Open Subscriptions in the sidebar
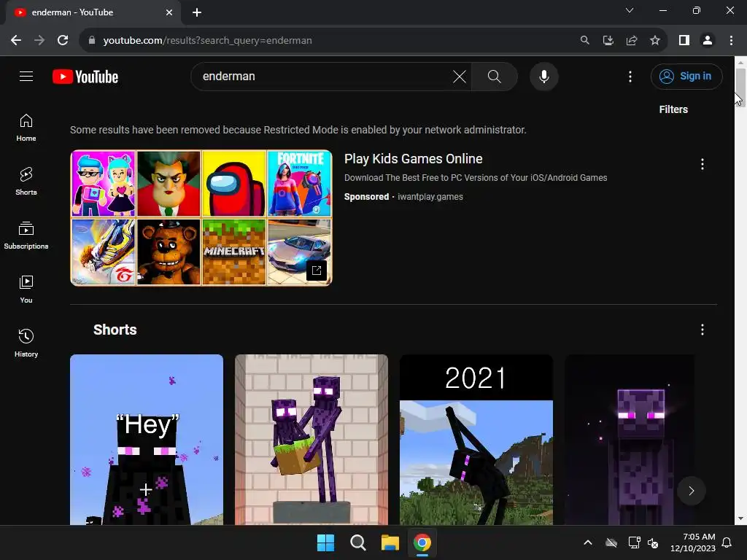This screenshot has height=560, width=747. tap(26, 236)
